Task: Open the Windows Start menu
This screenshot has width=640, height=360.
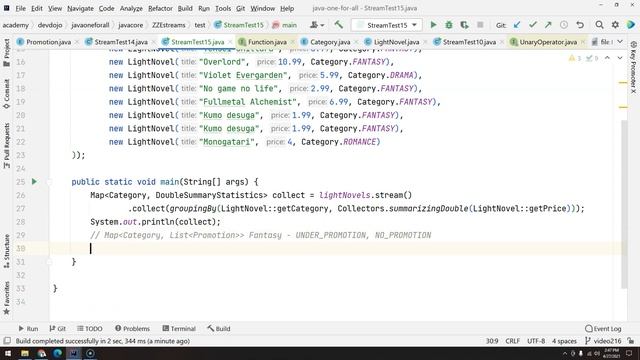Action: [8, 353]
